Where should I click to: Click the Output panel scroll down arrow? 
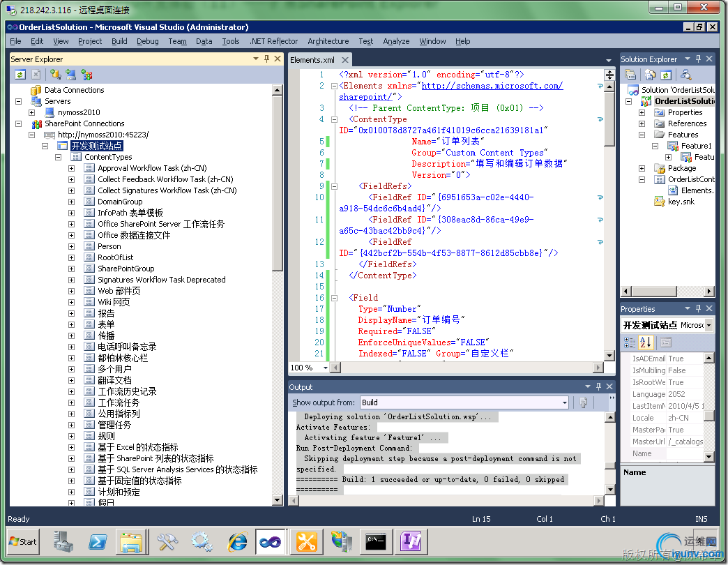610,490
